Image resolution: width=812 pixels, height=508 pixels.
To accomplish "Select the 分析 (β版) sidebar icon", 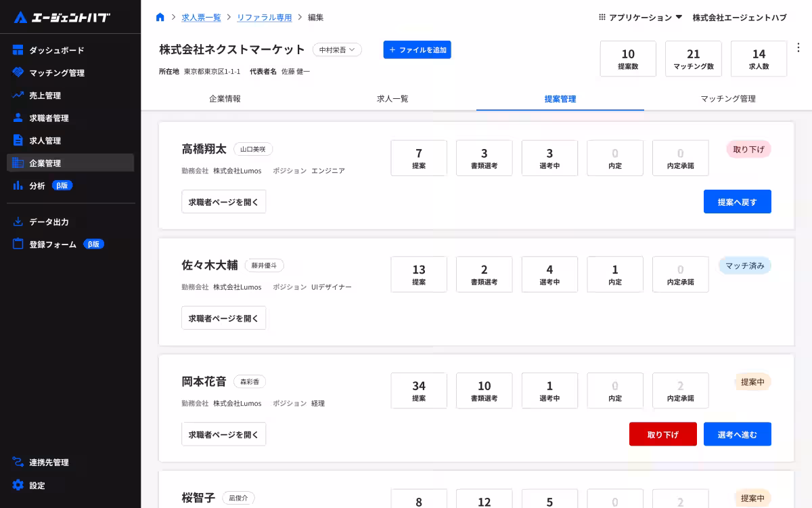I will pos(18,185).
